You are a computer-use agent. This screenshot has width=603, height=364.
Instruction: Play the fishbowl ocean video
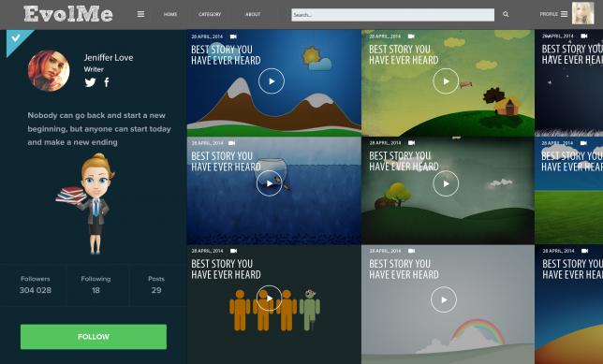[270, 183]
